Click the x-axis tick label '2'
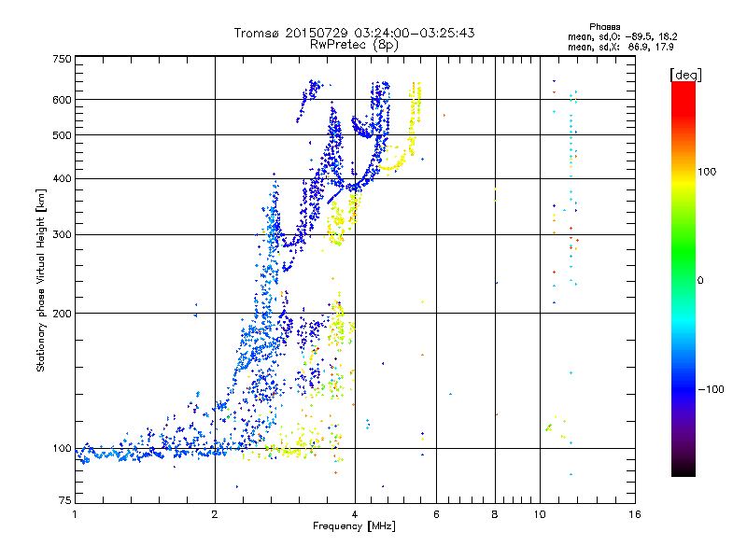Screen dimensions: 747x560 click(x=215, y=514)
